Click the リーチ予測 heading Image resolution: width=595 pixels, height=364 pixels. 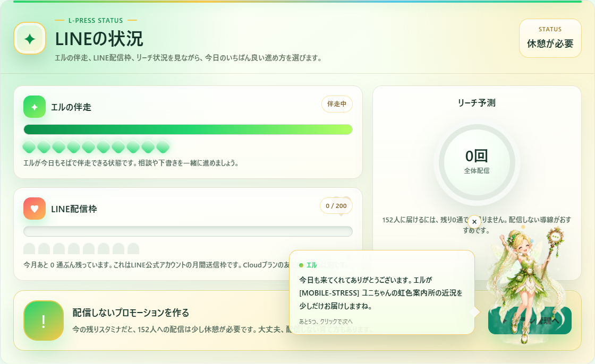[477, 103]
